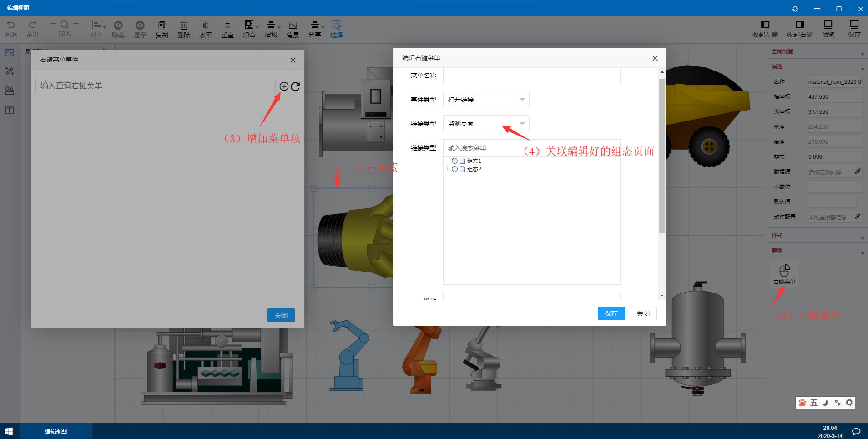Click the 关闭 button in 右键菜单事件 dialog

pyautogui.click(x=281, y=315)
